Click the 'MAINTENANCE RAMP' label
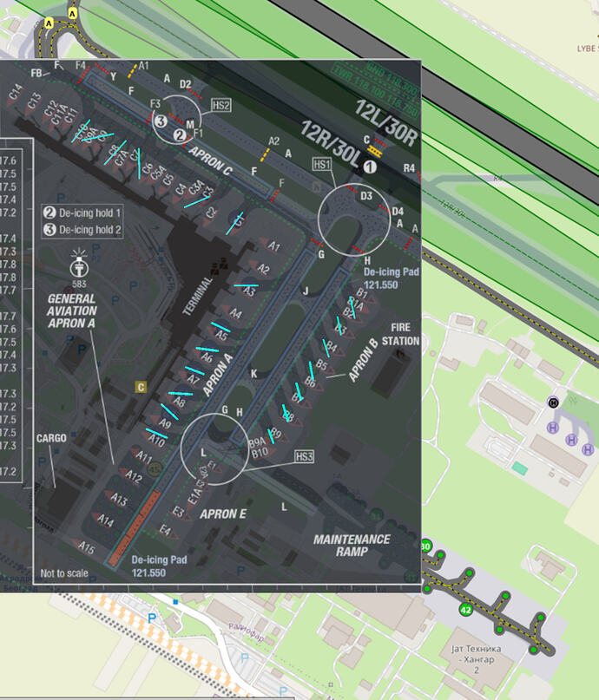599x700 pixels. pos(352,546)
